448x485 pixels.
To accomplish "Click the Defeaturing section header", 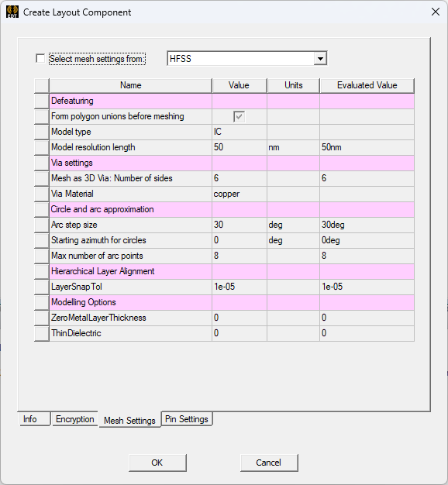I will point(130,101).
